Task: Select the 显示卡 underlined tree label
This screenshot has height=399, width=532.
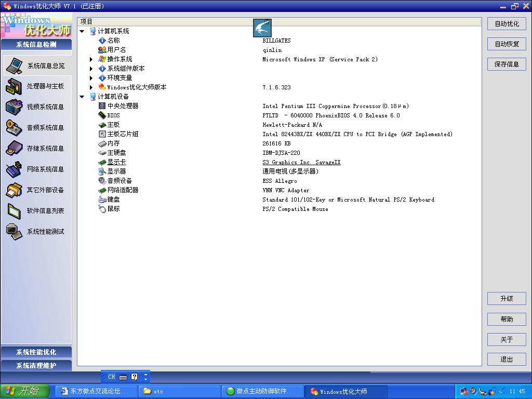Action: 117,162
